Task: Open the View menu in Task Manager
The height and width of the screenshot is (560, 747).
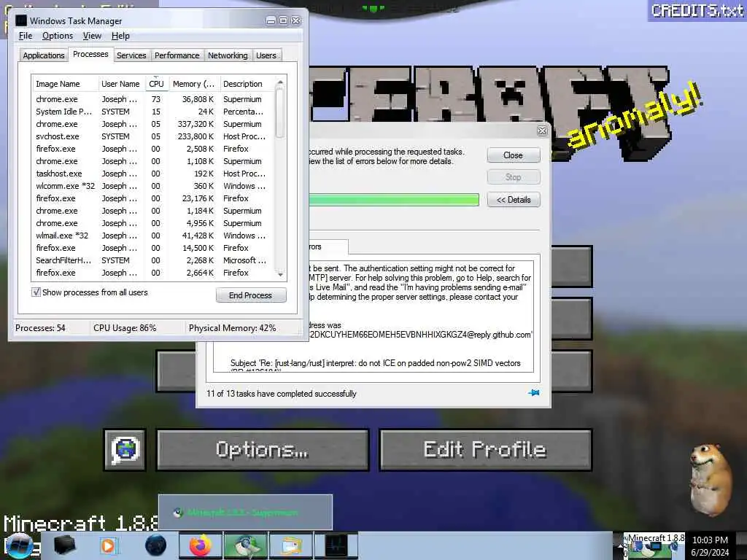Action: (x=92, y=36)
